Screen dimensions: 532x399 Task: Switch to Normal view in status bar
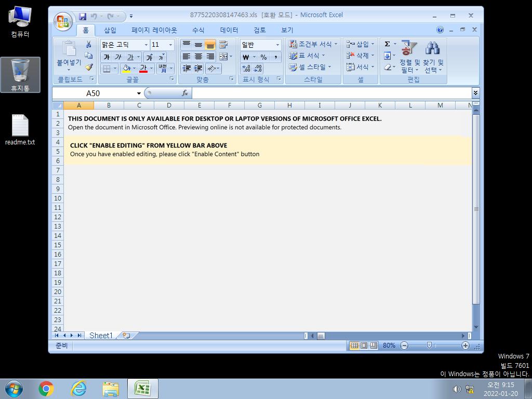pyautogui.click(x=354, y=345)
